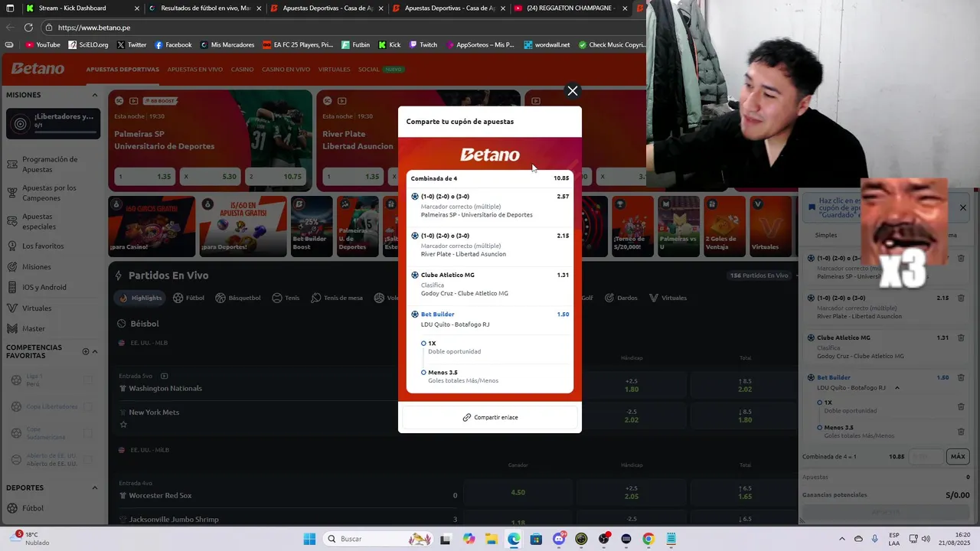Open the Libertadores mission card

tap(53, 123)
